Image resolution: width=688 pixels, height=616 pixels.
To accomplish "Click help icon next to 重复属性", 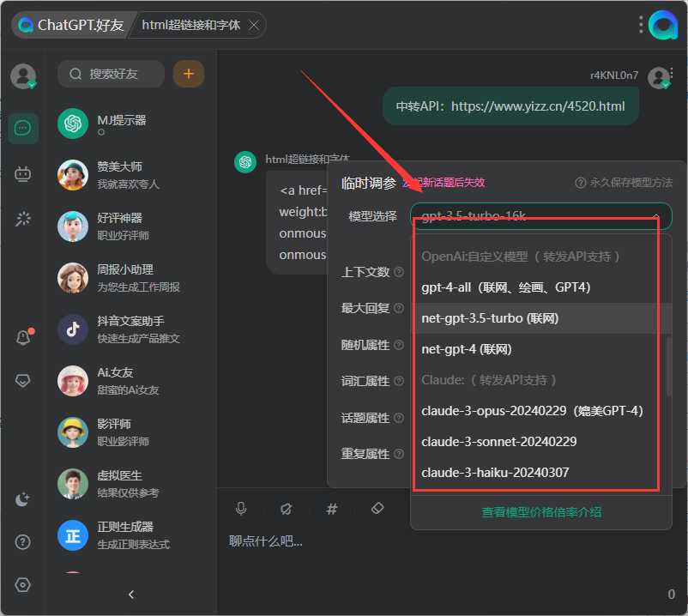I will 399,454.
